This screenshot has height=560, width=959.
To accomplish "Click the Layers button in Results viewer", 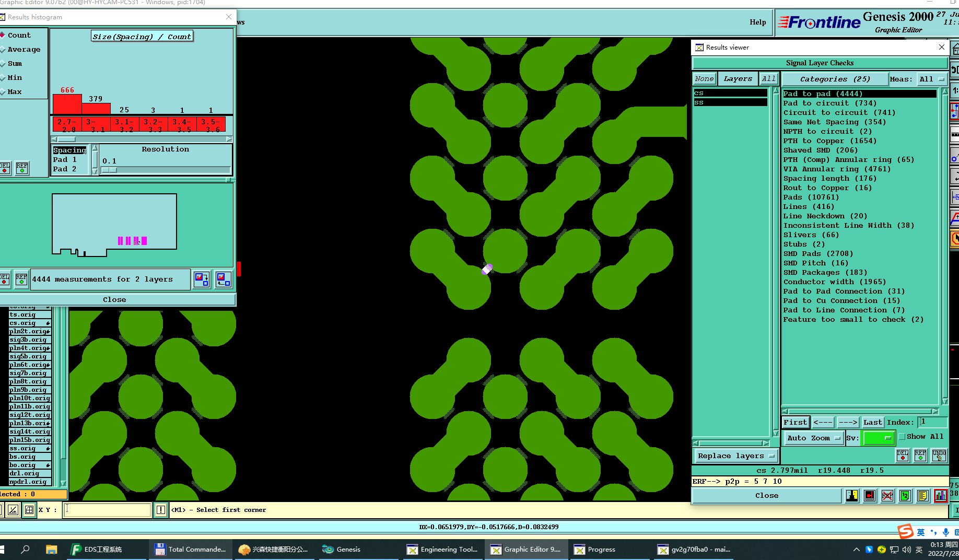I will pos(738,79).
